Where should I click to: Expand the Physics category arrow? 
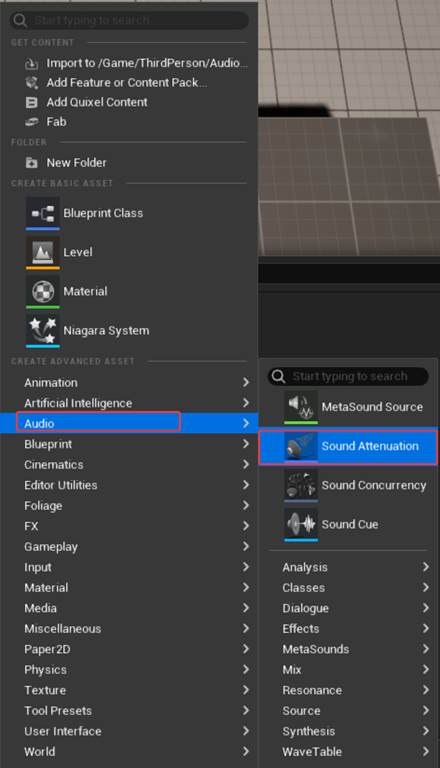(246, 669)
